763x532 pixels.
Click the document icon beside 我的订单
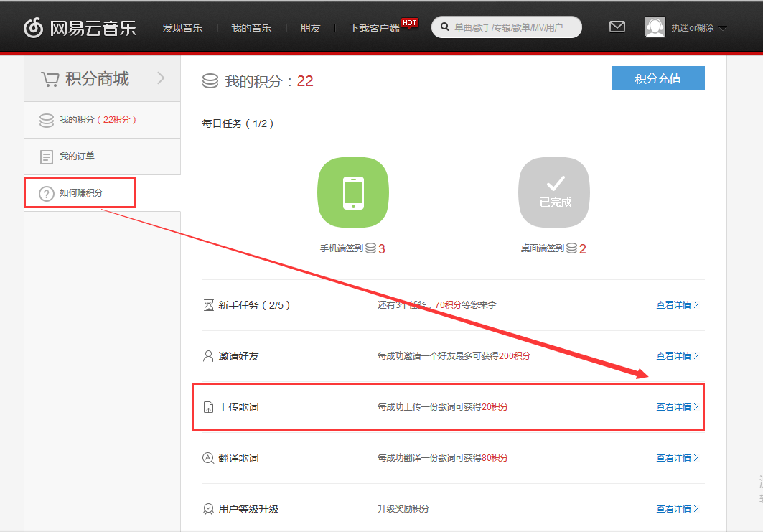[47, 156]
